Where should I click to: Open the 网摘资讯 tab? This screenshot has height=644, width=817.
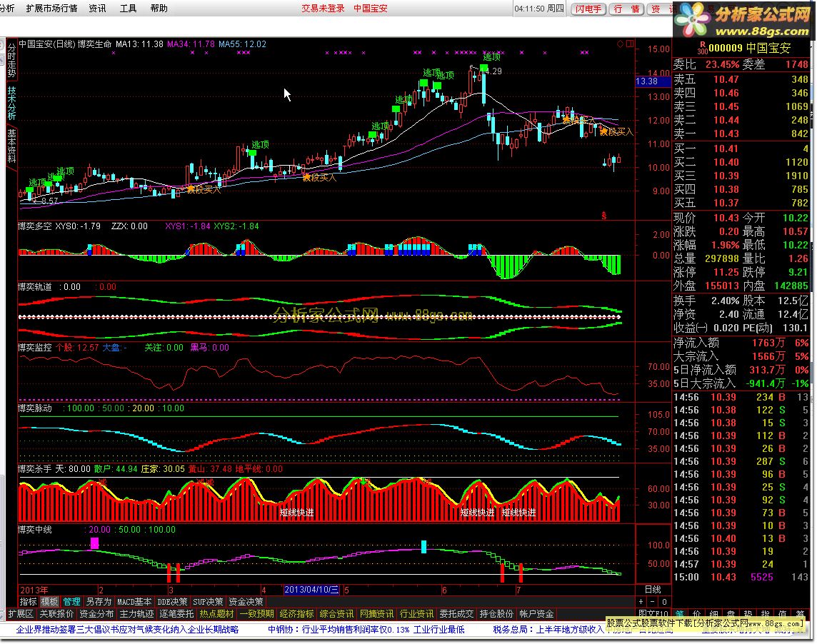click(376, 614)
